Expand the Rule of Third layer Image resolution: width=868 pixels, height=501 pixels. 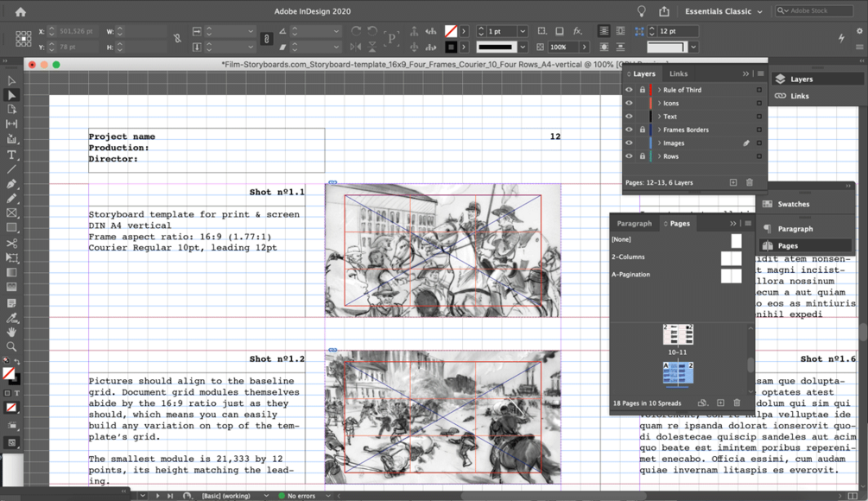pyautogui.click(x=659, y=90)
